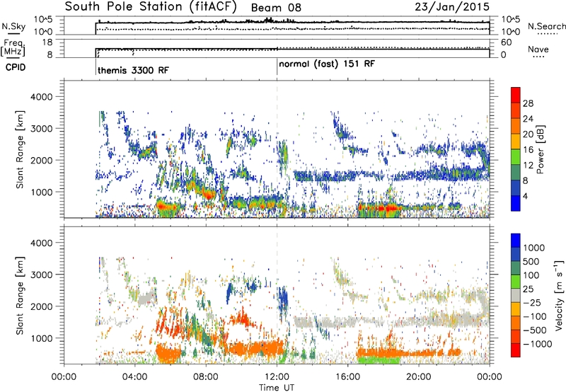Click the 'N.Sky' legend label

(13, 26)
